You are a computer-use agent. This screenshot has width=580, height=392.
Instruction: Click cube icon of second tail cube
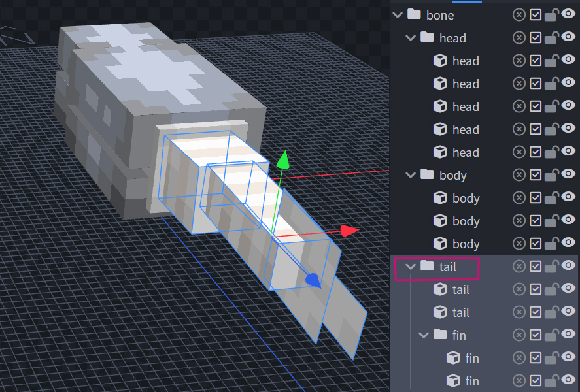point(440,312)
